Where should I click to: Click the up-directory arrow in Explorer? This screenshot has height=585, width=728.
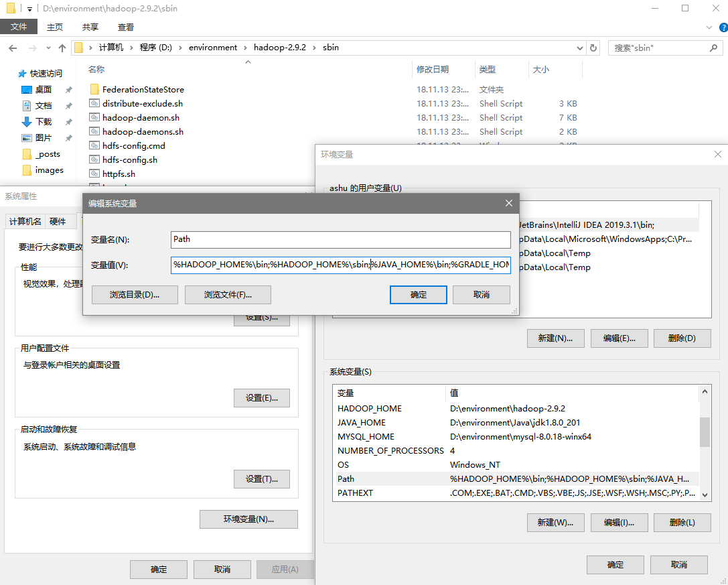coord(62,48)
